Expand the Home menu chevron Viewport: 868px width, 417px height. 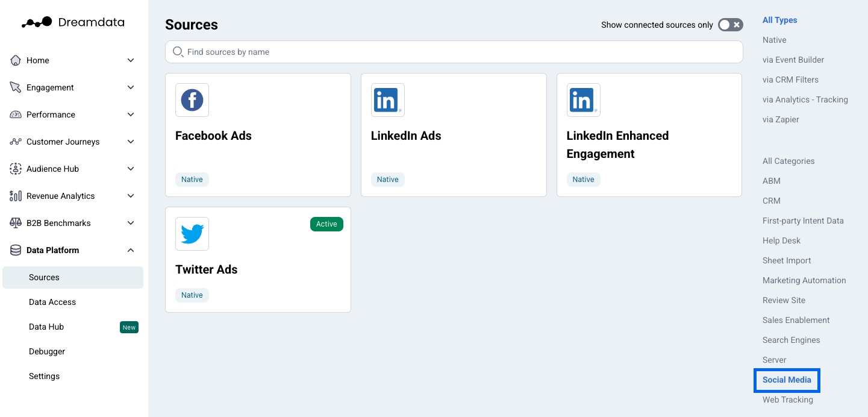point(131,60)
